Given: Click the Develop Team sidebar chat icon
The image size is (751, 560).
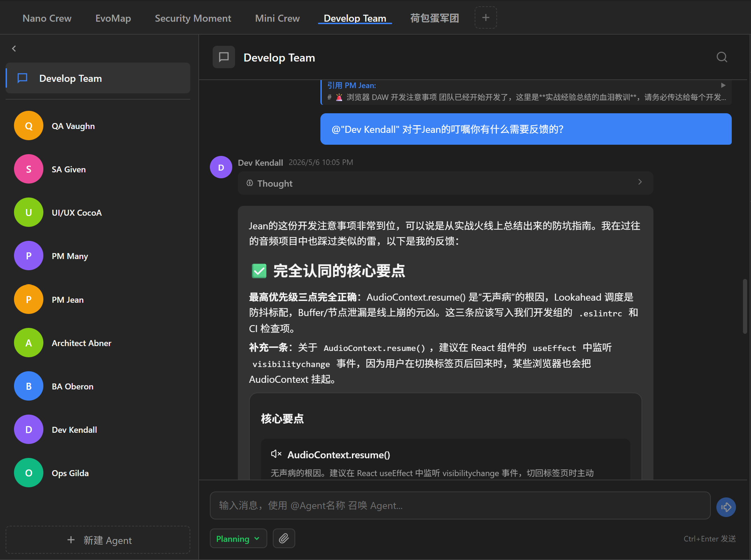Looking at the screenshot, I should [22, 78].
